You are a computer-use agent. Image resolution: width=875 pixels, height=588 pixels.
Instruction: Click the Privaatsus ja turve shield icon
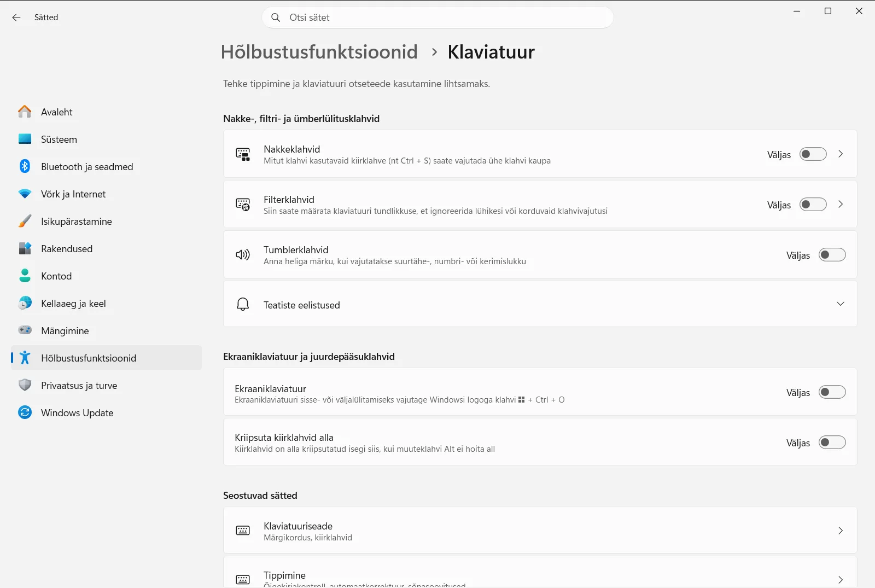tap(25, 385)
